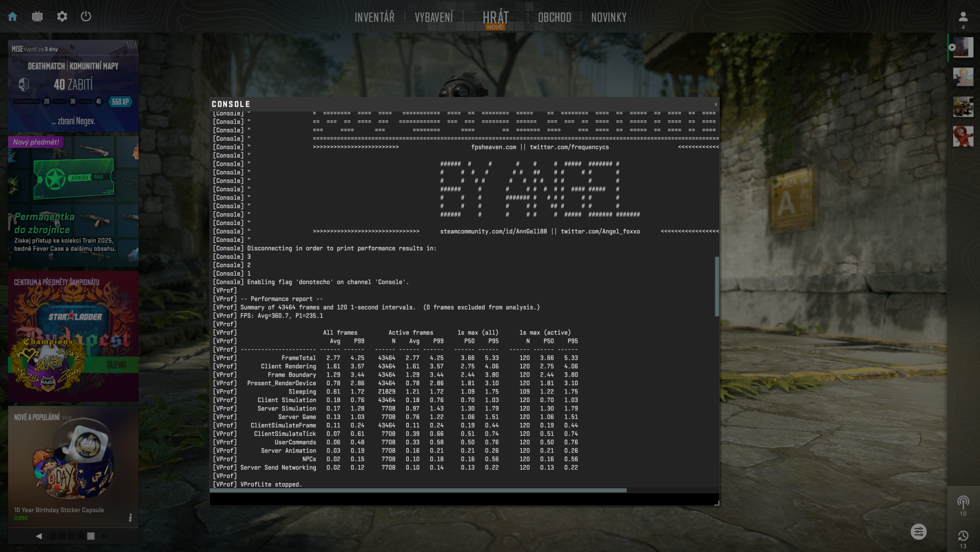
Task: Select the HRÁT menu item
Action: (x=495, y=17)
